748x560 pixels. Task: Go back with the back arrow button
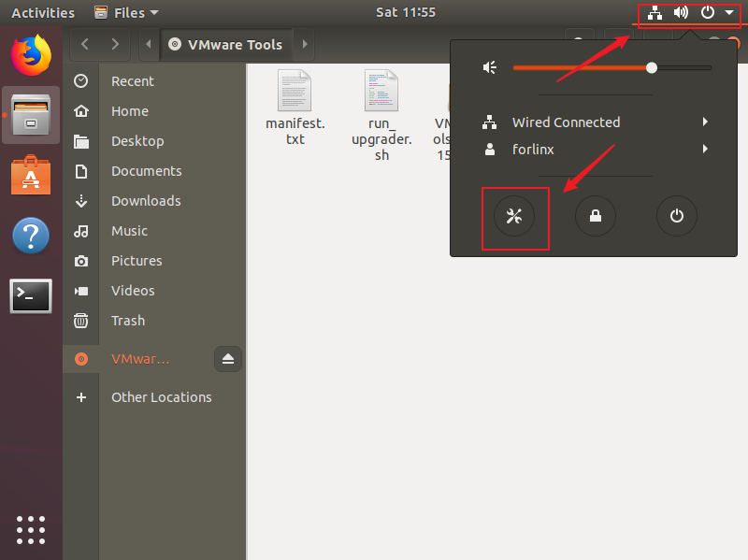(x=86, y=44)
